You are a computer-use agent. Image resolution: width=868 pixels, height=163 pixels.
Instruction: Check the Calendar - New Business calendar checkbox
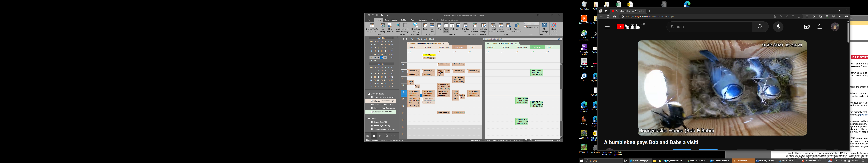point(372,108)
